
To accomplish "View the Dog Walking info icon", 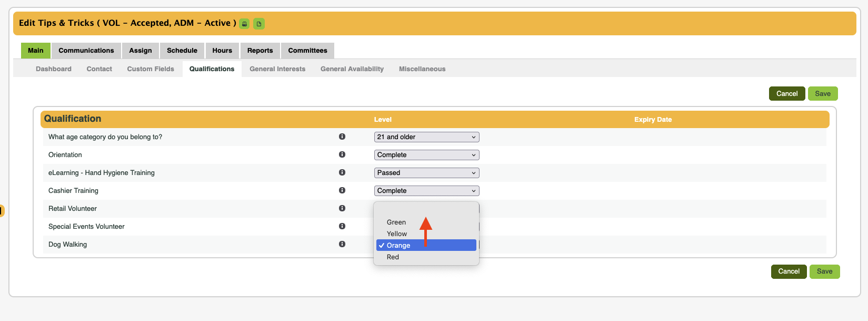I will (342, 244).
